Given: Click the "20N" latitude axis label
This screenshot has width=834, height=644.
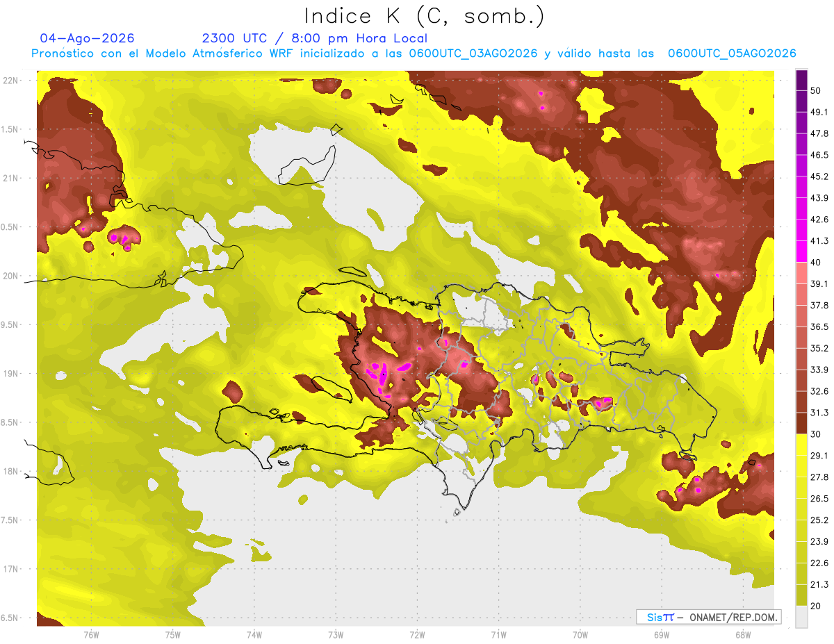Looking at the screenshot, I should [11, 276].
